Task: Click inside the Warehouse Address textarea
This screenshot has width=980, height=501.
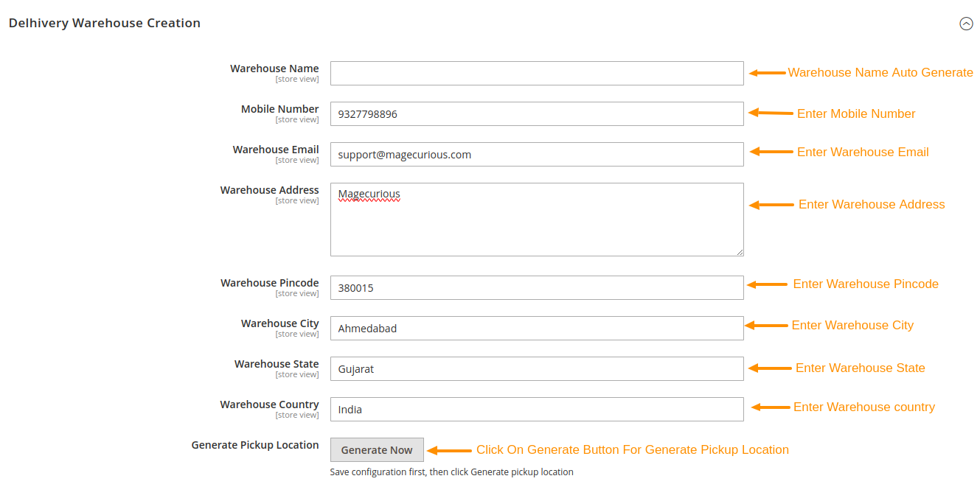Action: pos(536,219)
